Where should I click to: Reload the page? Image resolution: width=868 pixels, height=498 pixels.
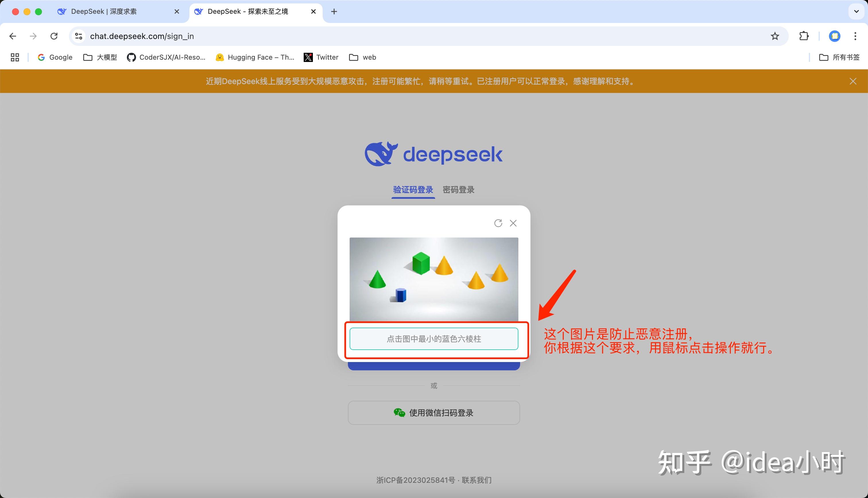coord(54,36)
